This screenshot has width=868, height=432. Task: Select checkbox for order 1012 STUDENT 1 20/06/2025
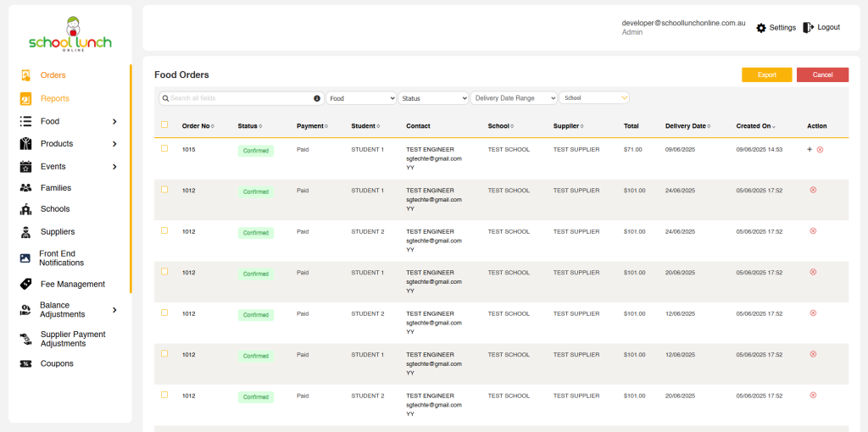[x=164, y=271]
